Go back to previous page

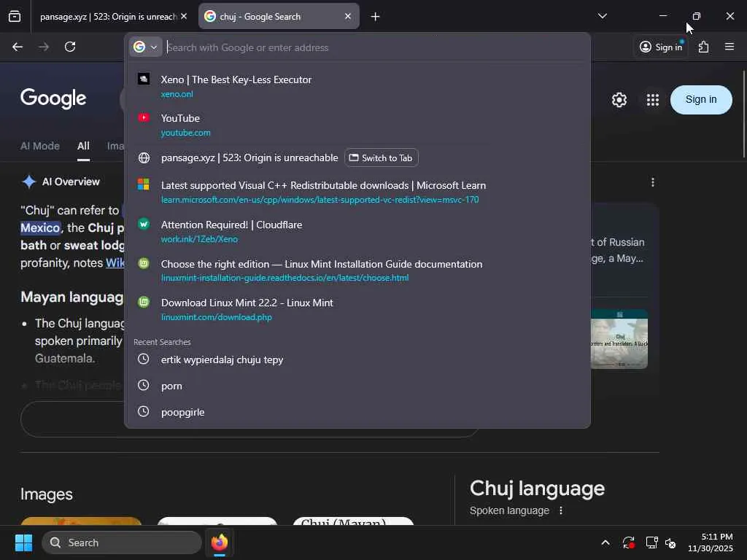18,47
